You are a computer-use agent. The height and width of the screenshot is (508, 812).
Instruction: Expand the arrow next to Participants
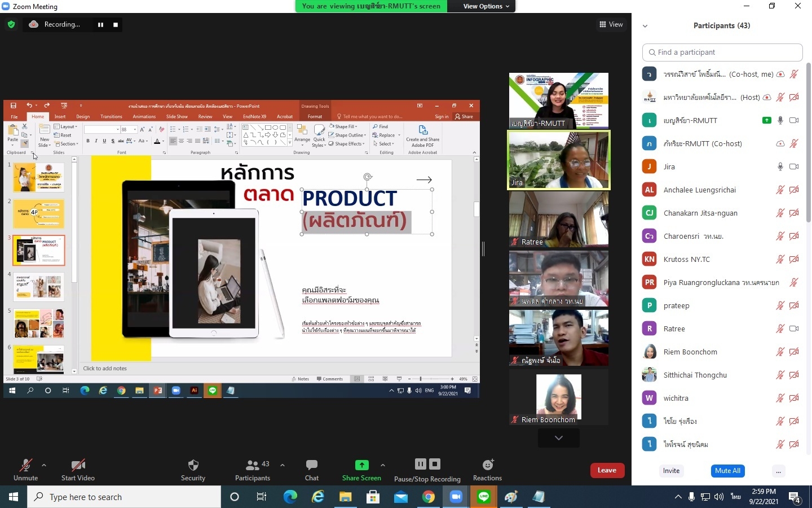283,465
